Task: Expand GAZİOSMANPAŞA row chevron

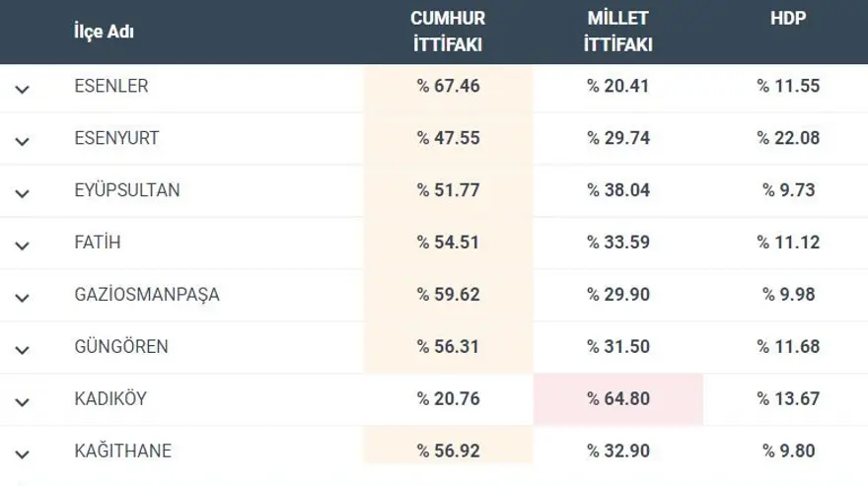Action: pyautogui.click(x=23, y=298)
